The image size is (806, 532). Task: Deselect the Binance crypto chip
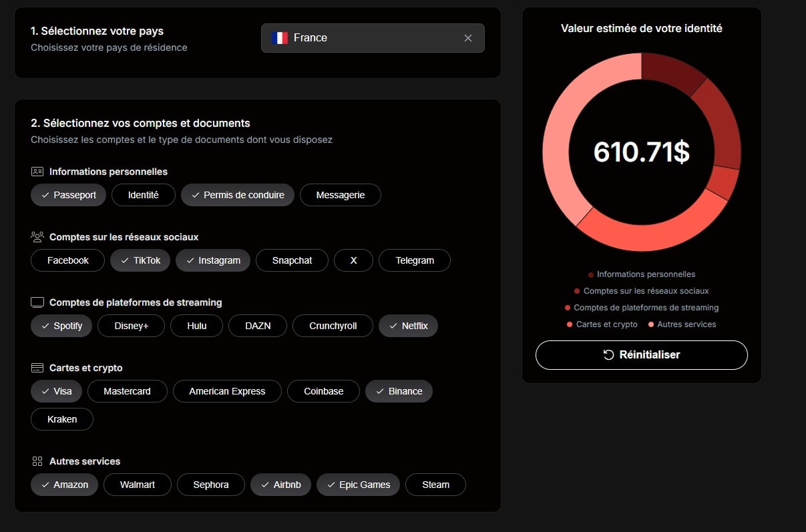(399, 391)
